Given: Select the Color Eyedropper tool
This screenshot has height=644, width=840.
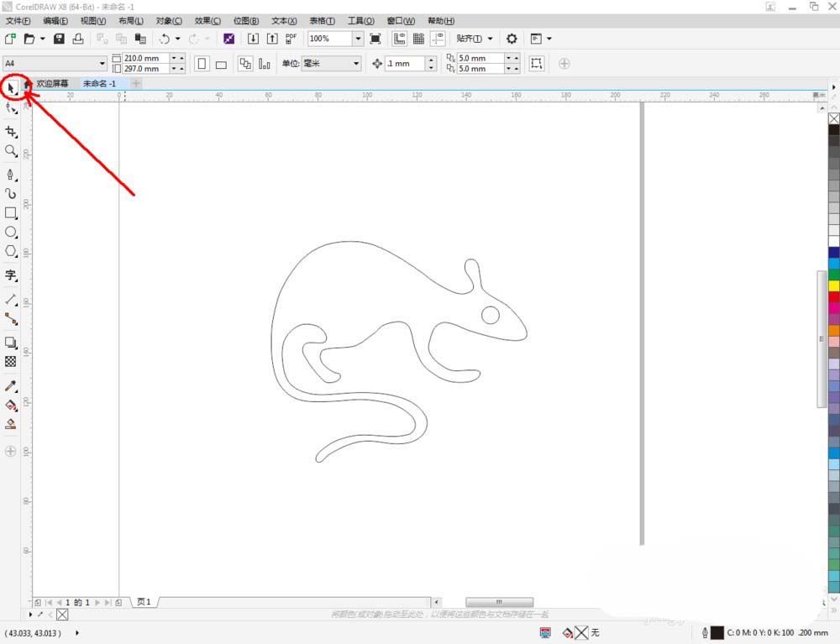Looking at the screenshot, I should [x=11, y=385].
